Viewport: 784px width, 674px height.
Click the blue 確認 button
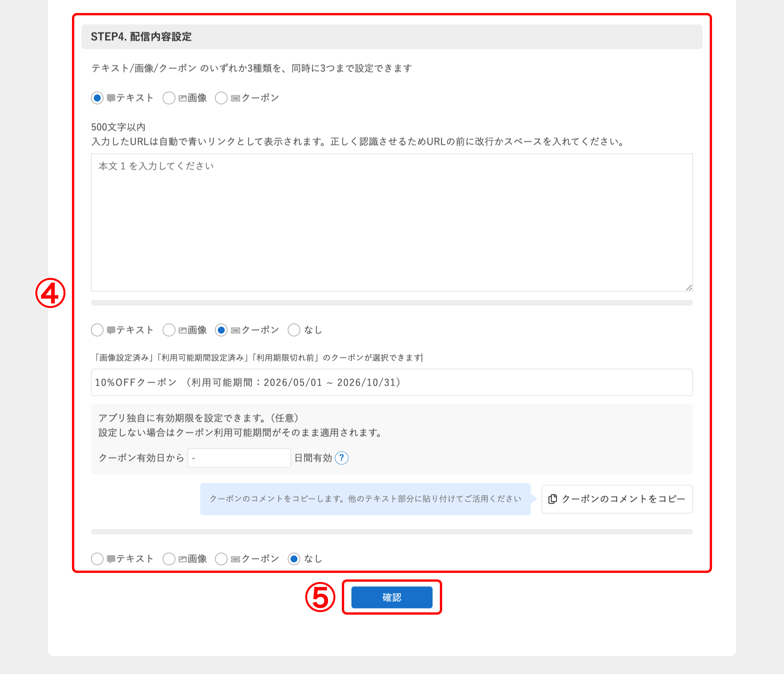click(392, 597)
